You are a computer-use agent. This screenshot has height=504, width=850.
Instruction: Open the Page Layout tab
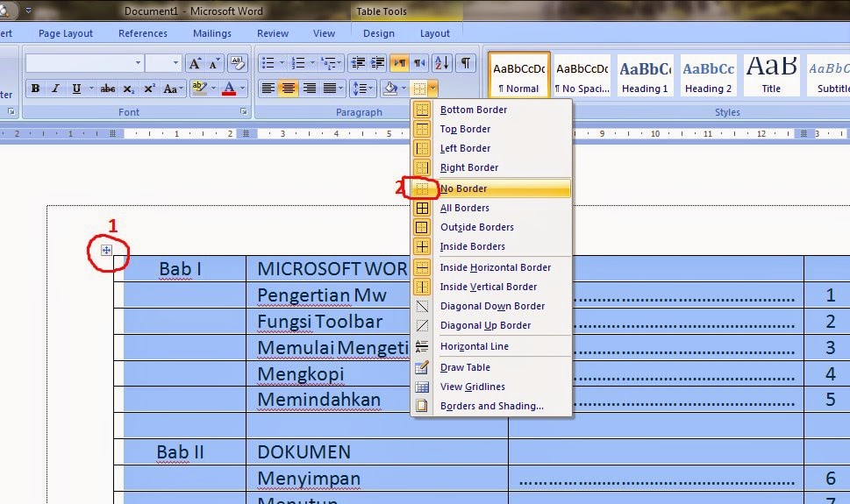66,33
